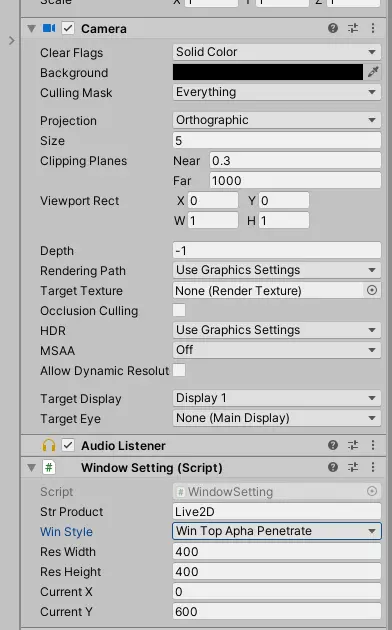Open Target Texture object picker circle
This screenshot has width=392, height=630.
(372, 290)
